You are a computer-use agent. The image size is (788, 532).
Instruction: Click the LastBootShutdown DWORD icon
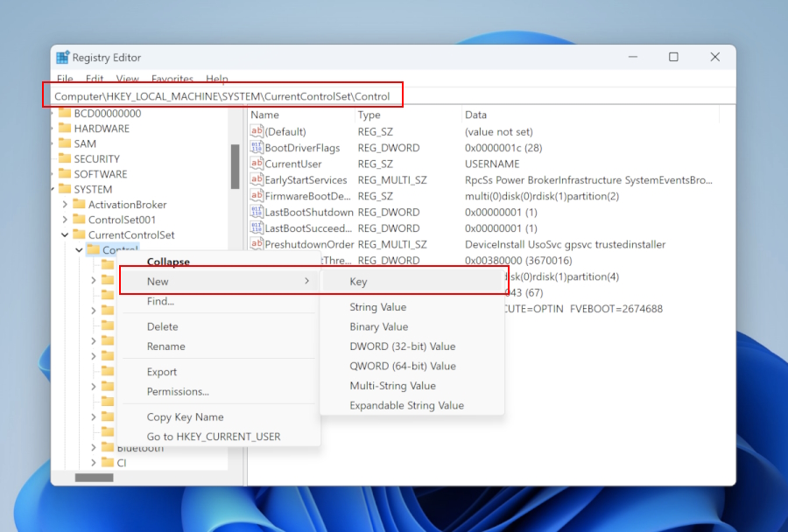(x=257, y=212)
